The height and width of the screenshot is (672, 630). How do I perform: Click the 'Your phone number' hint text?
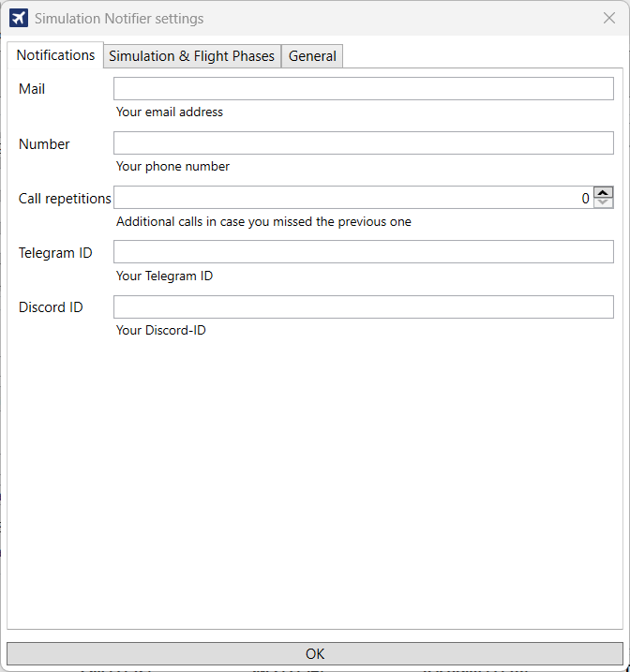pyautogui.click(x=173, y=166)
